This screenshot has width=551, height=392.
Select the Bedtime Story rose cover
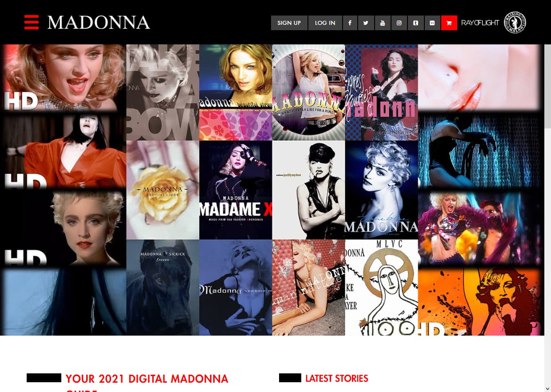[x=163, y=190]
